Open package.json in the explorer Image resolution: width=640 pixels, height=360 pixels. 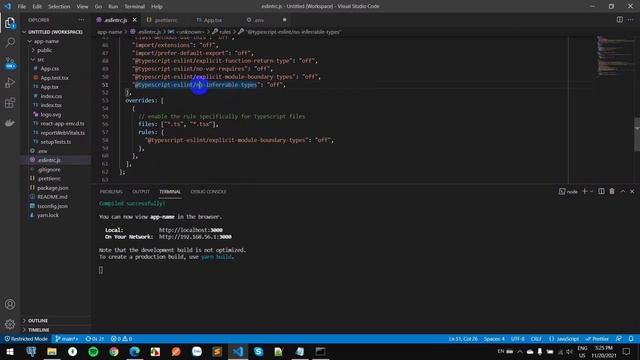click(x=53, y=188)
